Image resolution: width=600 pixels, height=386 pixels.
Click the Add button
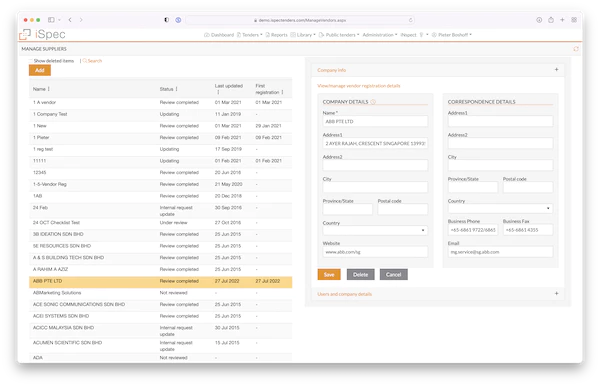pos(40,70)
